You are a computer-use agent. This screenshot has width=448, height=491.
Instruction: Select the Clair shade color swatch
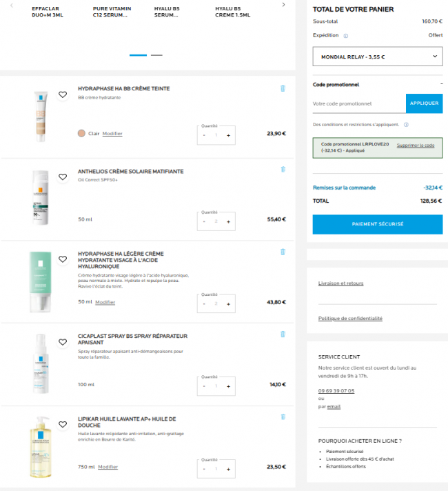(x=81, y=133)
